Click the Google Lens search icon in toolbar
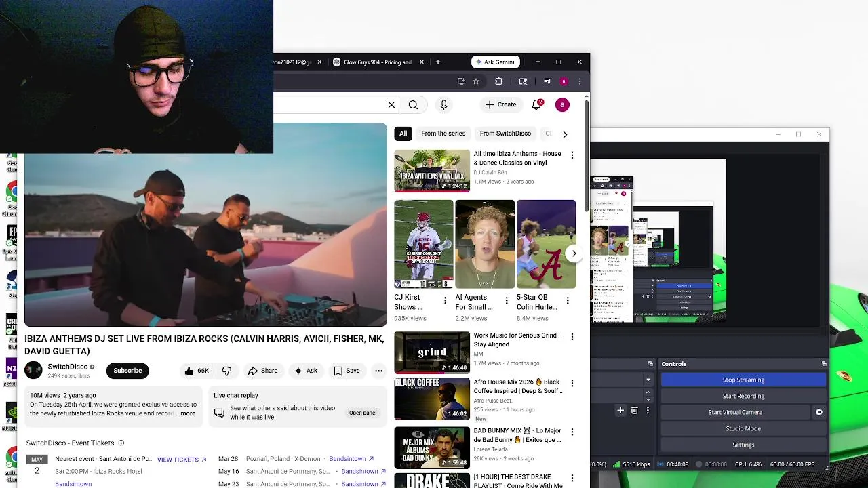 tap(523, 81)
